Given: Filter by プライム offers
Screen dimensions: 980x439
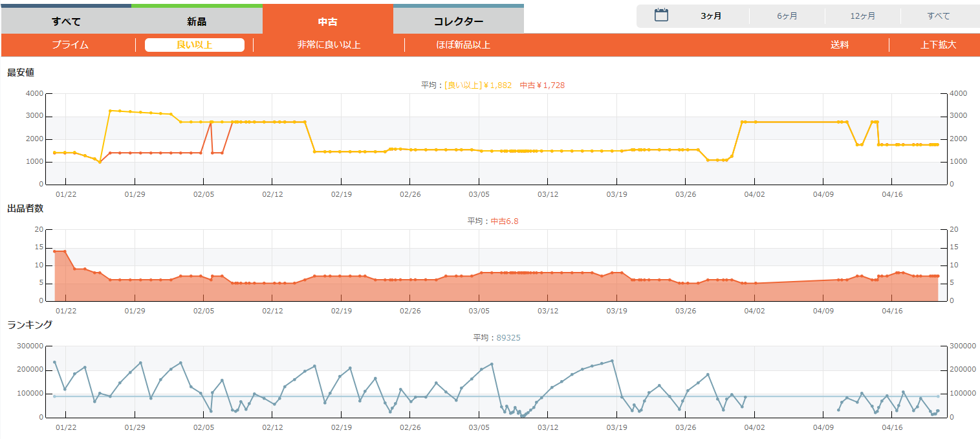Looking at the screenshot, I should pyautogui.click(x=70, y=45).
